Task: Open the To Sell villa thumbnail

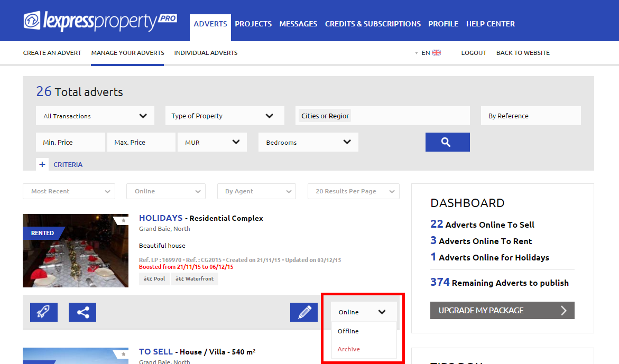Action: (x=76, y=356)
